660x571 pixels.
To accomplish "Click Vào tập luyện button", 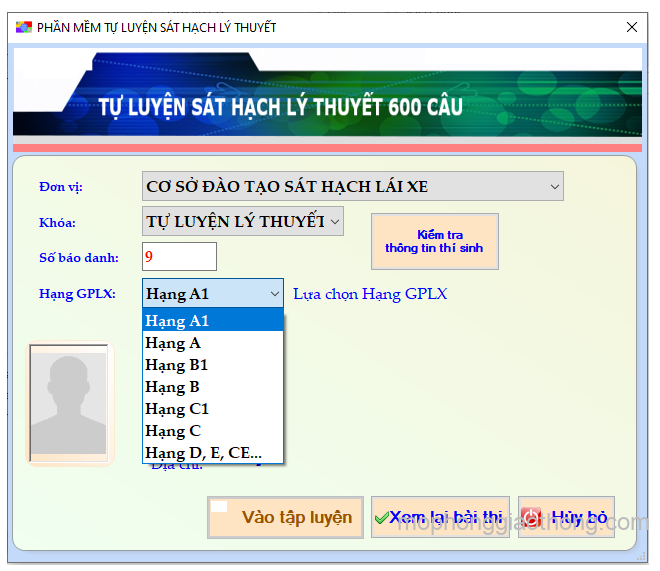I will click(286, 517).
